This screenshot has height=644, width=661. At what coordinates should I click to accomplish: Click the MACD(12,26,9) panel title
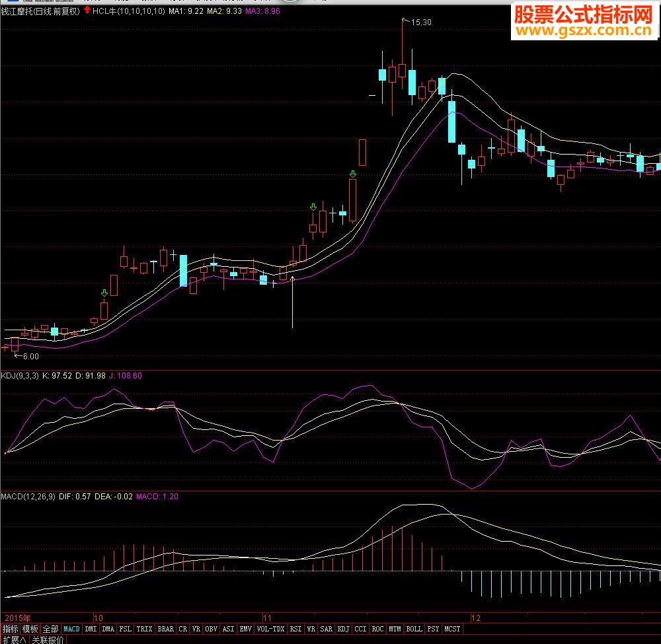point(28,497)
